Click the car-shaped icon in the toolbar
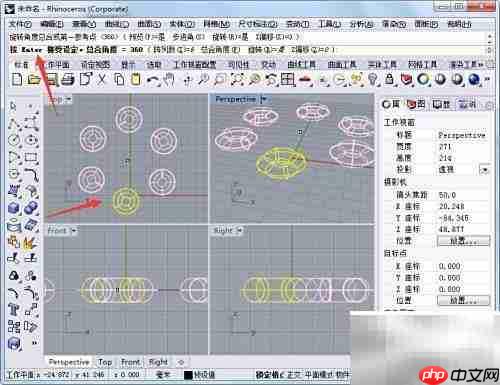The width and height of the screenshot is (500, 385). point(305,80)
